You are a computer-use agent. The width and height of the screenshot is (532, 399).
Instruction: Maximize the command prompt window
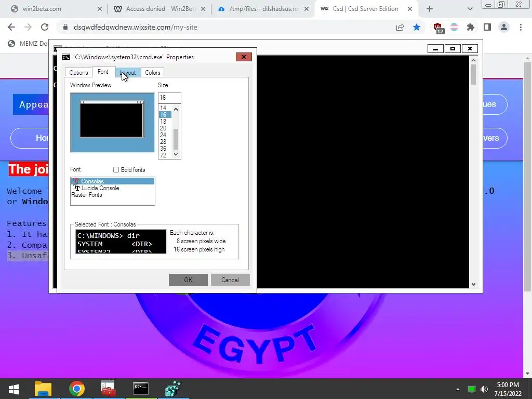[x=453, y=49]
